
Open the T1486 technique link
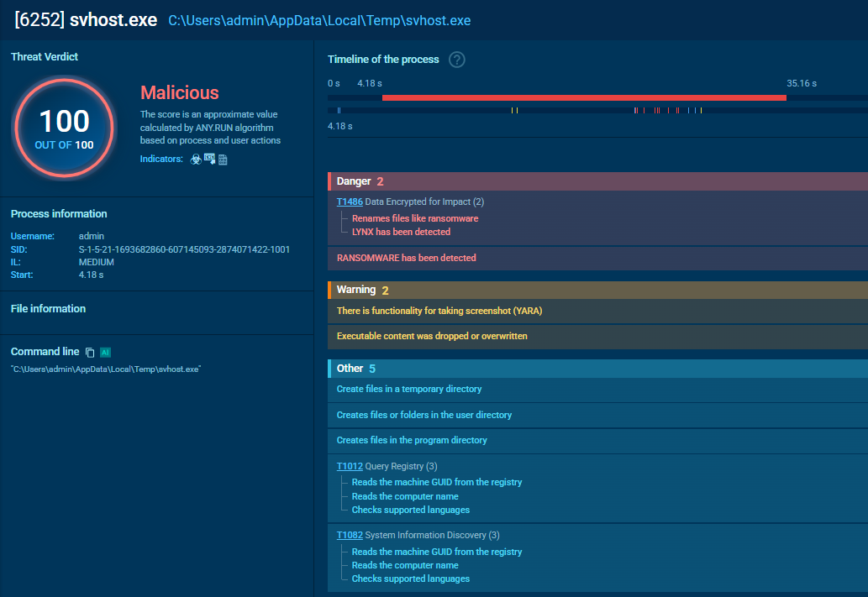click(350, 202)
